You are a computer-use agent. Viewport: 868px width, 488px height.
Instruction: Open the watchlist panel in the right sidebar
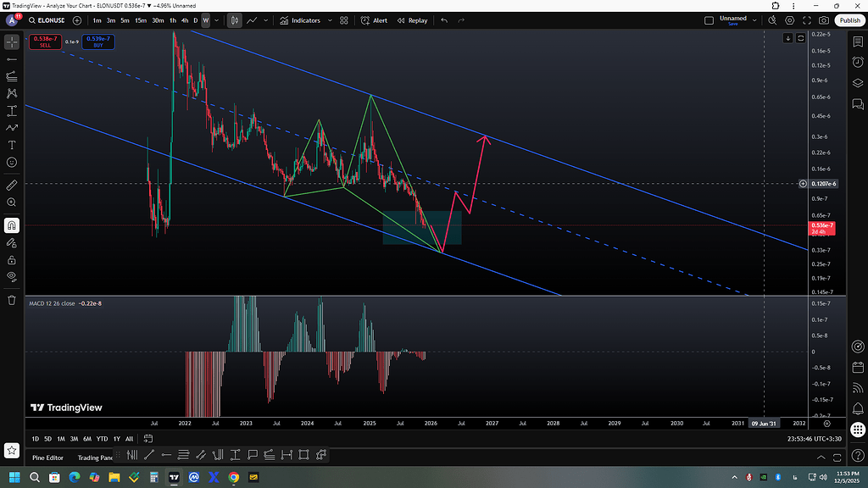tap(858, 42)
